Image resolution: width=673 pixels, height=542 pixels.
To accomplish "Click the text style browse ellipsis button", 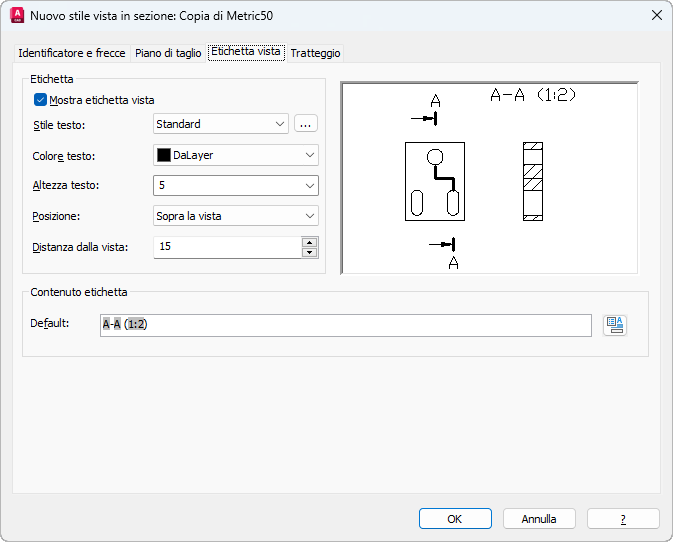I will [306, 124].
